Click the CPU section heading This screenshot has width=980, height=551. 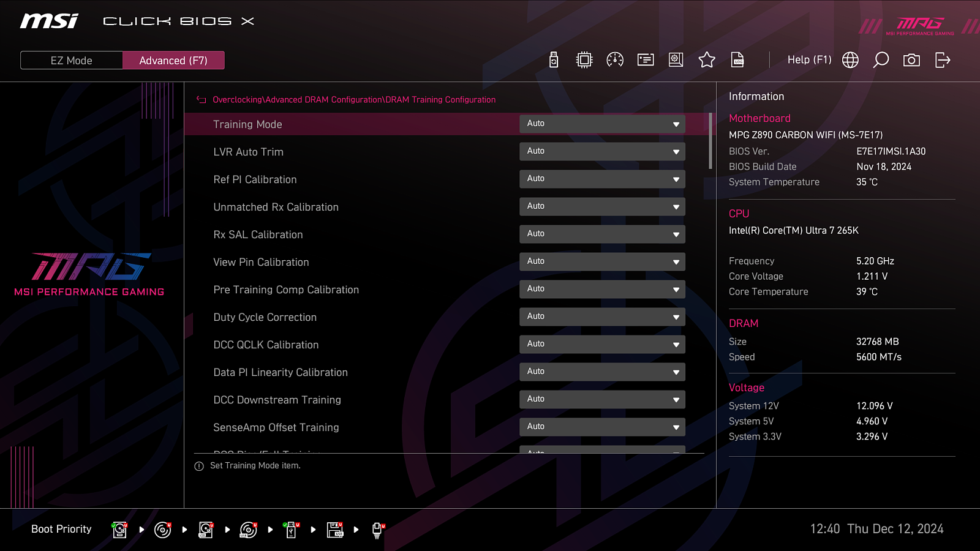coord(739,214)
